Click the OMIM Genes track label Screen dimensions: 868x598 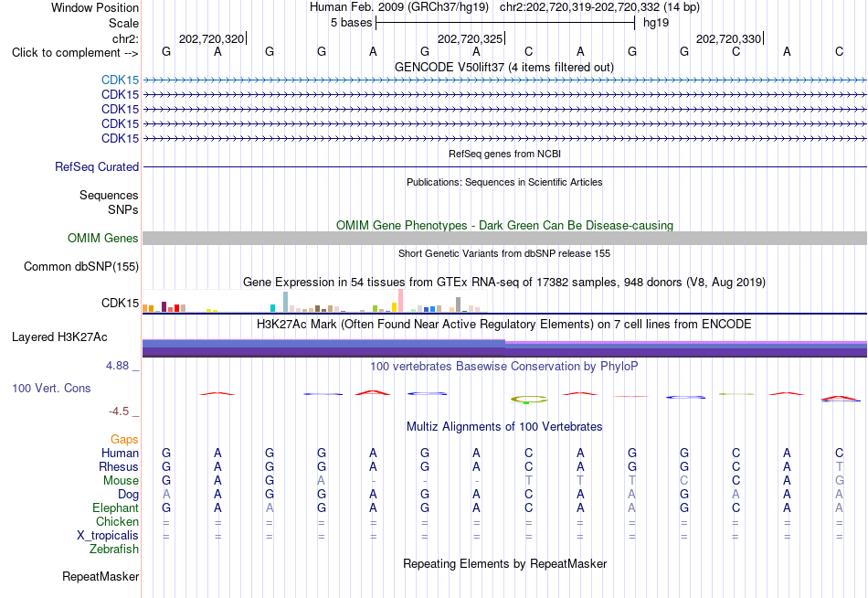[102, 239]
